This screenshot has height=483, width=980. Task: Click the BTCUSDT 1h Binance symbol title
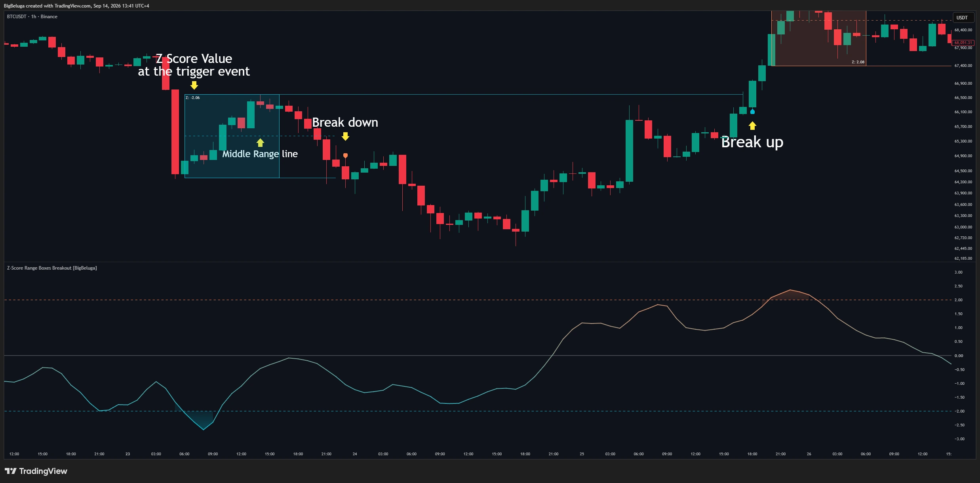(x=32, y=17)
